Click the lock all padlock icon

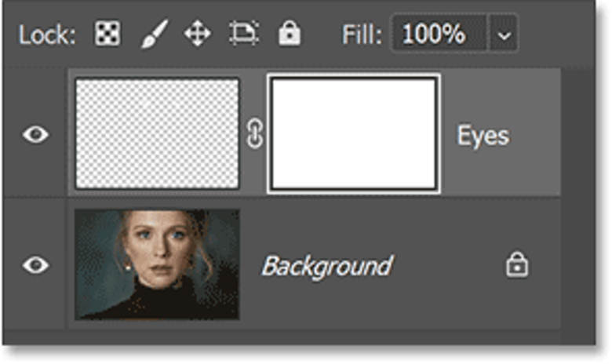tap(290, 34)
